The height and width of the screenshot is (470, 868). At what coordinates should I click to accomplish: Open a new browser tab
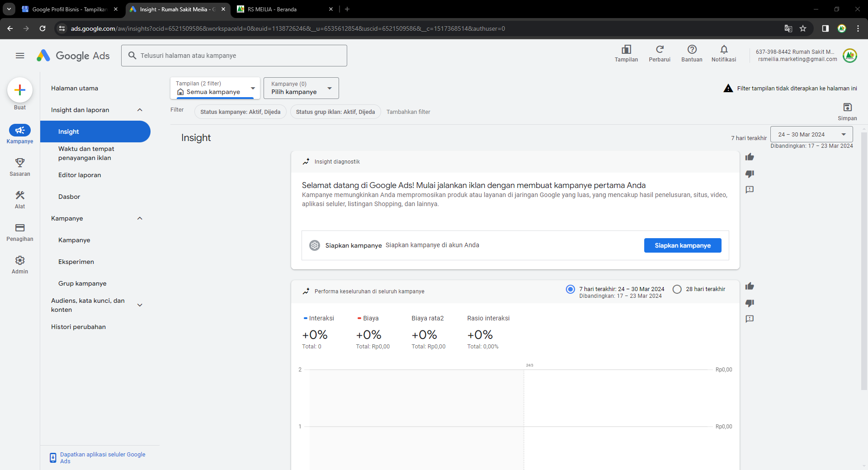(x=347, y=9)
